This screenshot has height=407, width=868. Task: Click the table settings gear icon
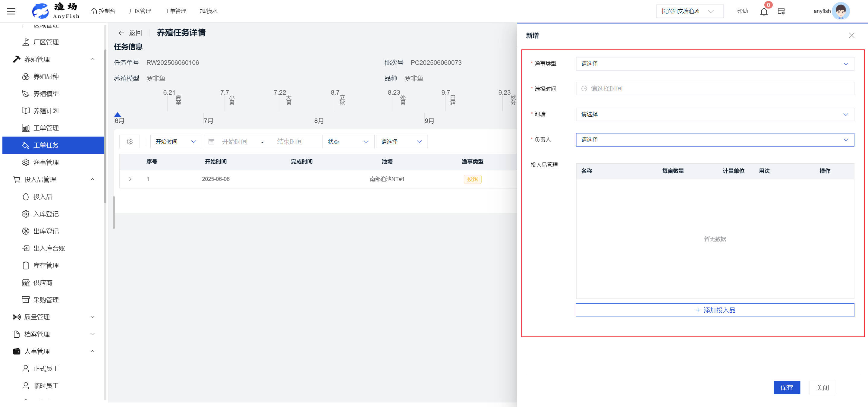130,141
